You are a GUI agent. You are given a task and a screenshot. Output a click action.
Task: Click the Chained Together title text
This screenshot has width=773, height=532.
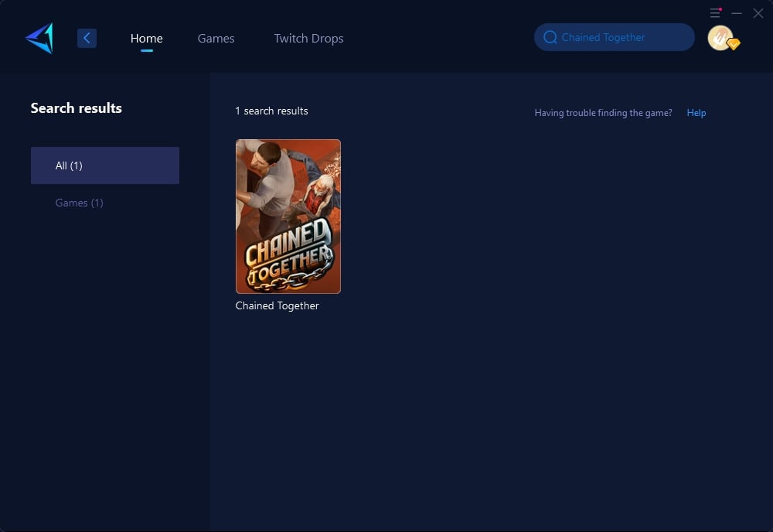pyautogui.click(x=277, y=305)
